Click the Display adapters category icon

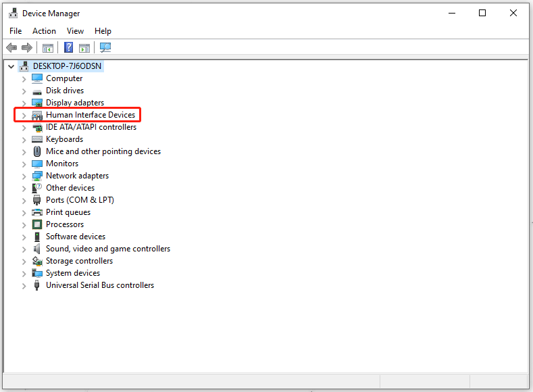[x=37, y=103]
